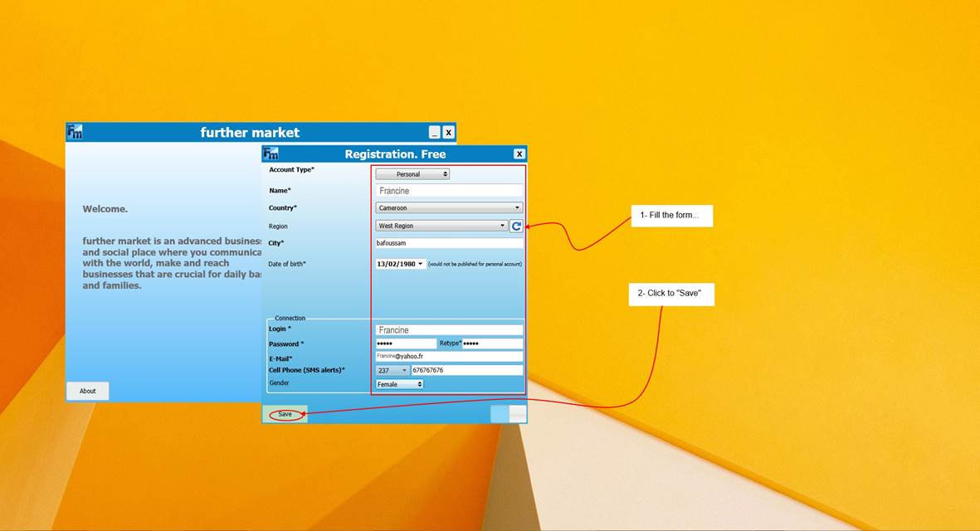Click the About button in the further market window
This screenshot has height=531, width=980.
87,391
